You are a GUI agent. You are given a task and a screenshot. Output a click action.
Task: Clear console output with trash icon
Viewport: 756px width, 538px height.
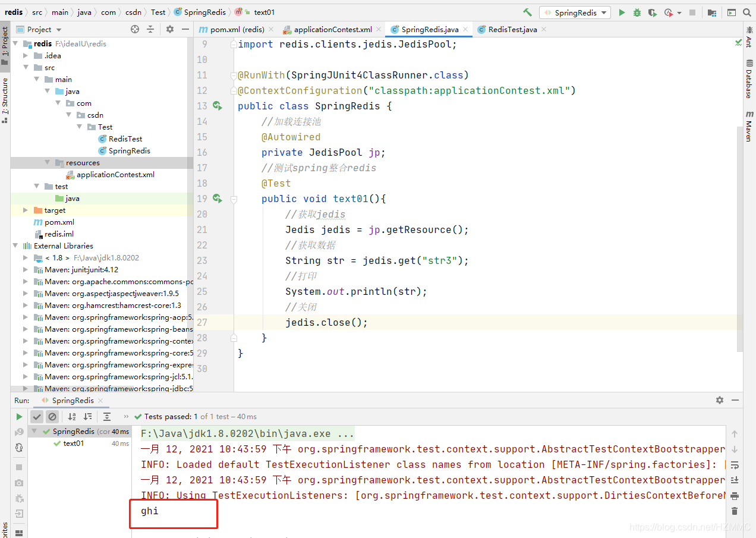pyautogui.click(x=735, y=511)
